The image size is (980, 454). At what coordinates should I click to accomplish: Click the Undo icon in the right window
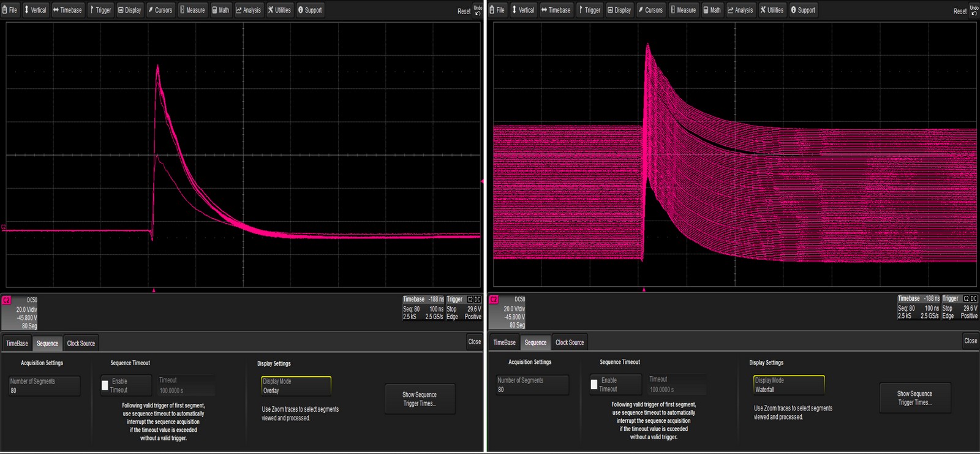pyautogui.click(x=974, y=10)
